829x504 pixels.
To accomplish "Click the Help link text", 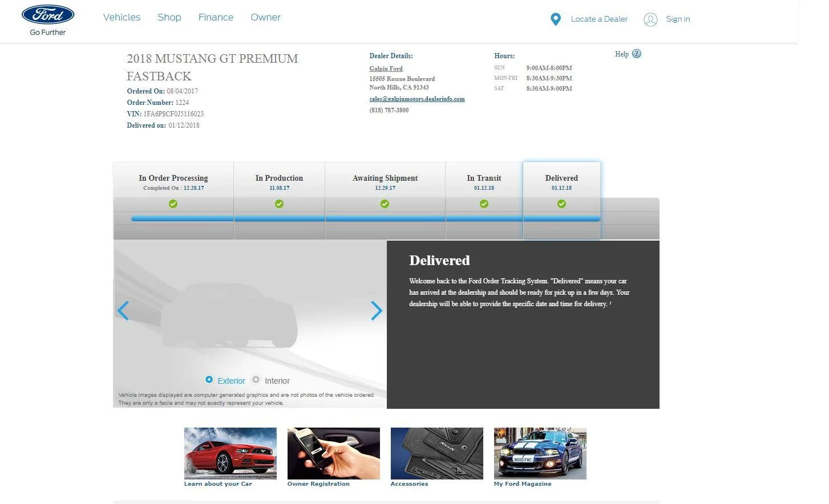I will coord(622,54).
